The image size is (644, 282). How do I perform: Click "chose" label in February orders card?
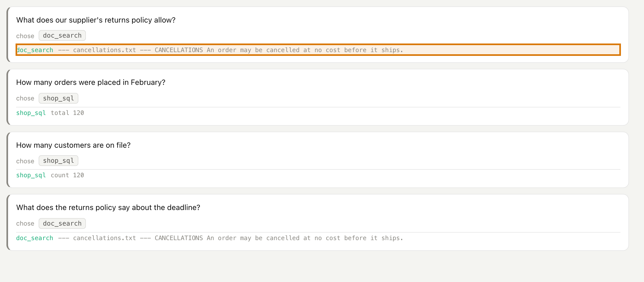click(x=25, y=98)
